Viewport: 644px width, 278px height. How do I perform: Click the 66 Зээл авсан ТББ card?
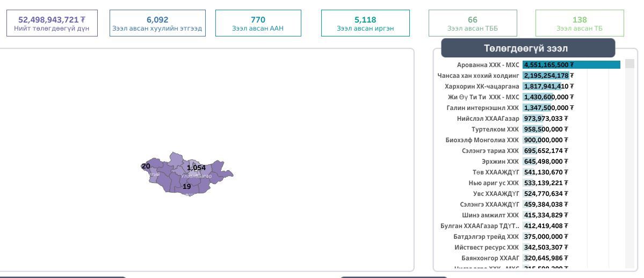pyautogui.click(x=473, y=23)
